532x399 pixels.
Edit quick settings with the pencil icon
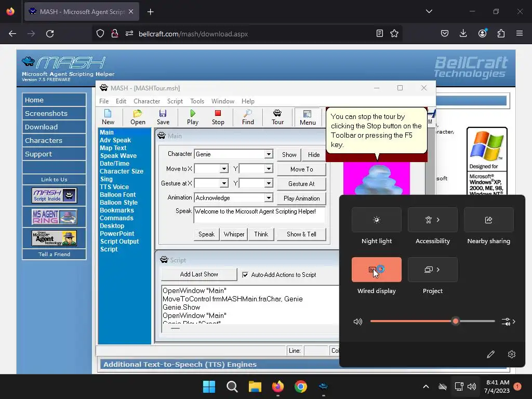pos(490,354)
